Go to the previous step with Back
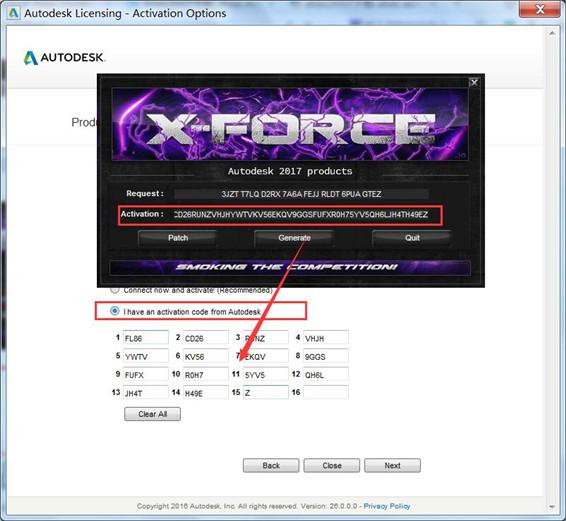 tap(271, 465)
